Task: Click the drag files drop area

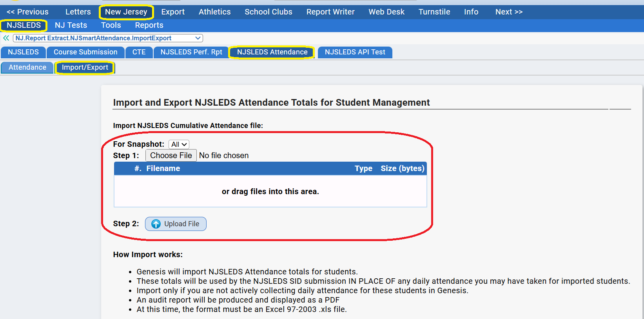Action: 270,191
